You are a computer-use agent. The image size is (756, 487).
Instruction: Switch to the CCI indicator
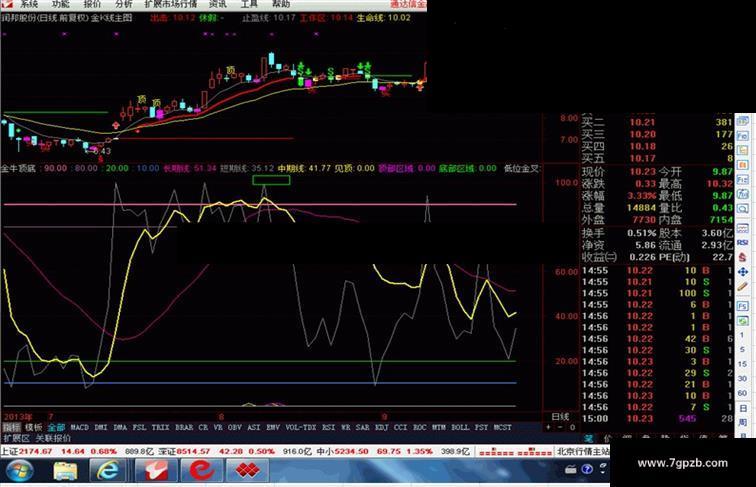click(401, 427)
